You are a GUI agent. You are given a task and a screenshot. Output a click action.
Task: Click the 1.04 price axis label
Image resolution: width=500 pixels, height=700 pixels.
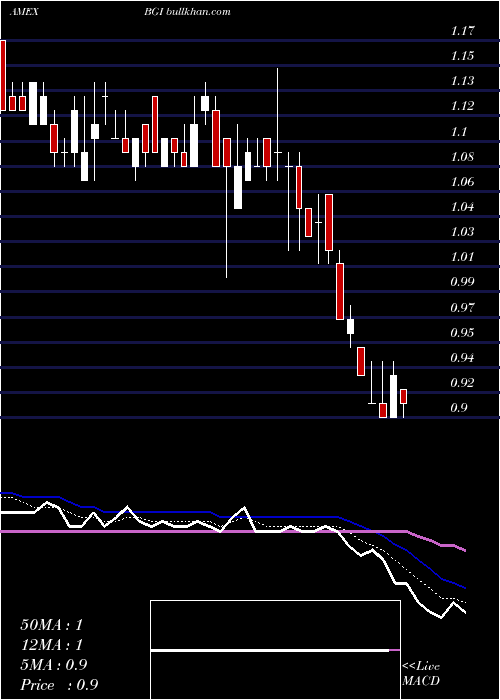(x=462, y=207)
